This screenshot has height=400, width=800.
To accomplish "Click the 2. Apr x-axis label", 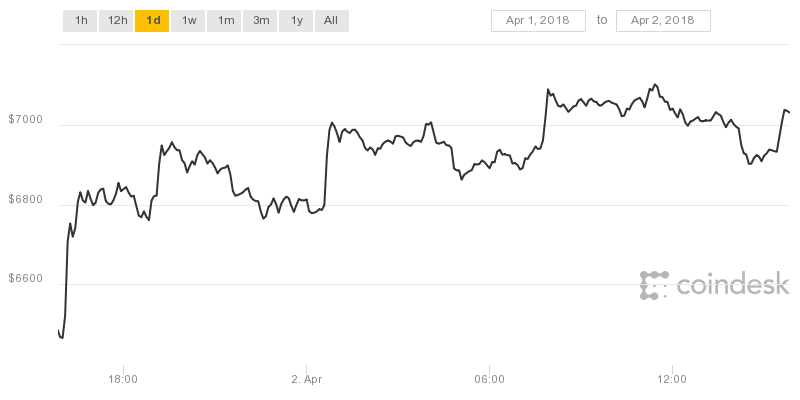I will coord(307,379).
